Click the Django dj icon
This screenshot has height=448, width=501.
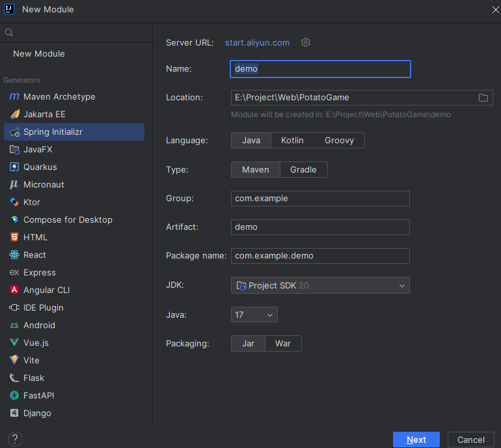tap(14, 413)
